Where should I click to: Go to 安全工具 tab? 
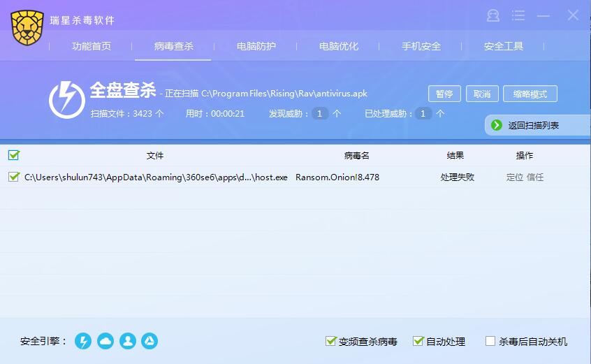(x=503, y=46)
